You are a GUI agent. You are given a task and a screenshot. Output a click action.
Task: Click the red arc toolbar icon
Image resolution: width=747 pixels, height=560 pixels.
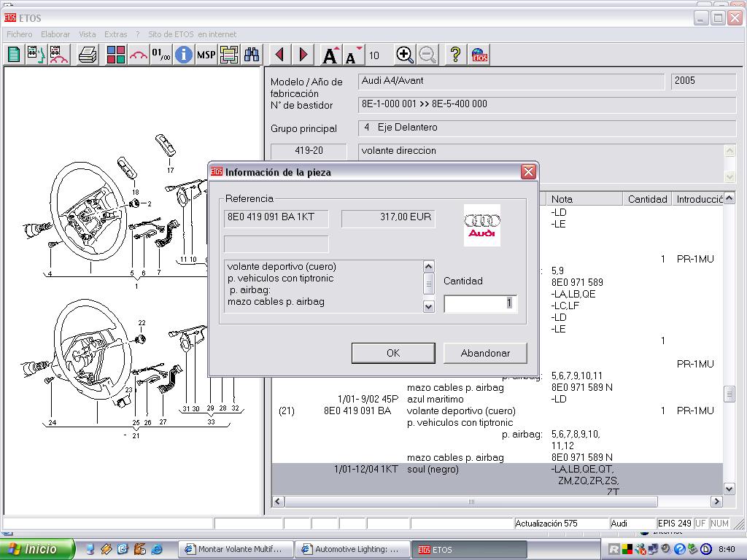(138, 55)
